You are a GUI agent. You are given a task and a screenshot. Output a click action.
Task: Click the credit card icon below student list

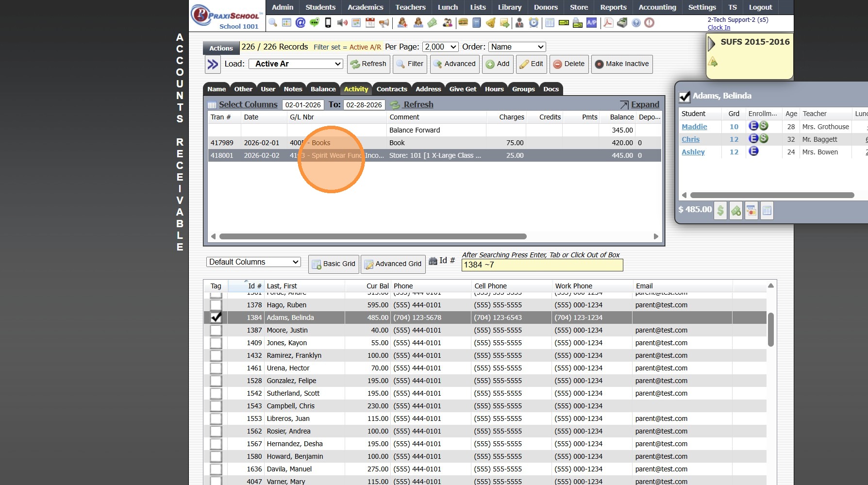pos(751,211)
